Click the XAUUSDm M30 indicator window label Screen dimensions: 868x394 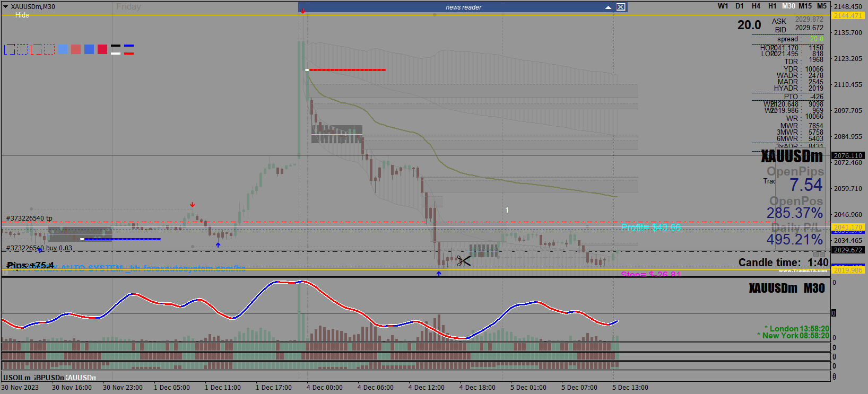pyautogui.click(x=787, y=288)
